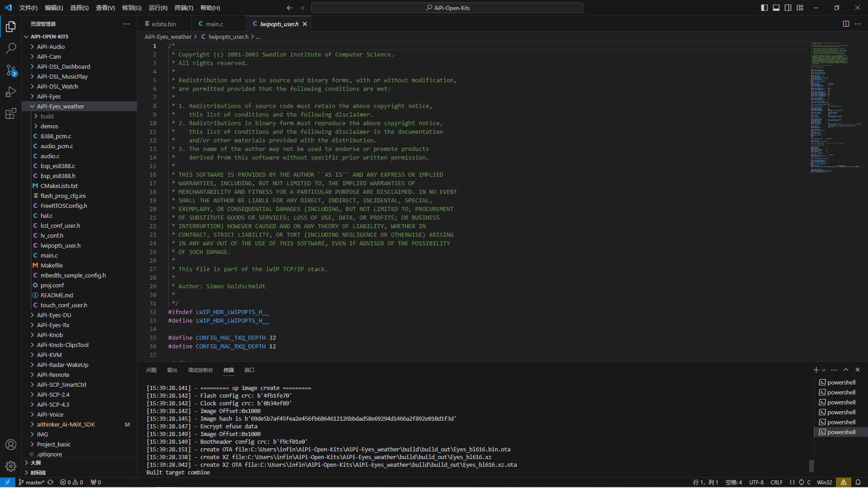Open remote window indicator in status bar
Image resolution: width=868 pixels, height=488 pixels.
pyautogui.click(x=8, y=482)
